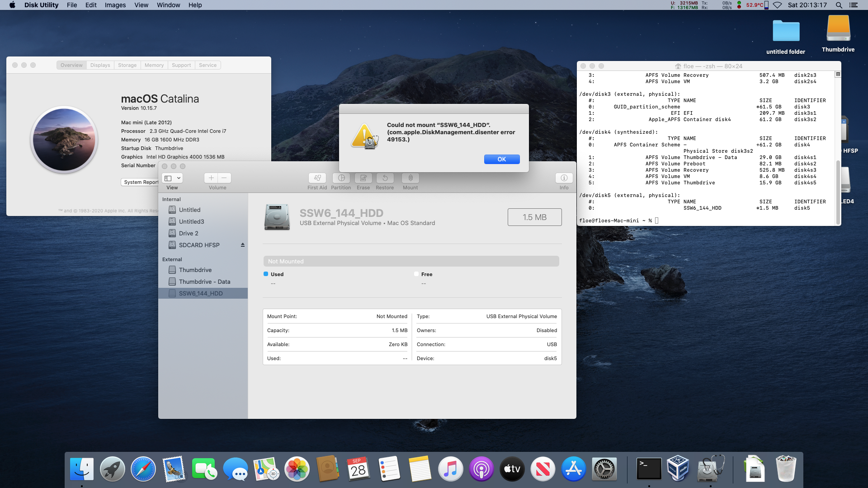The image size is (868, 488).
Task: Click the Erase toolbar icon
Action: tap(363, 178)
